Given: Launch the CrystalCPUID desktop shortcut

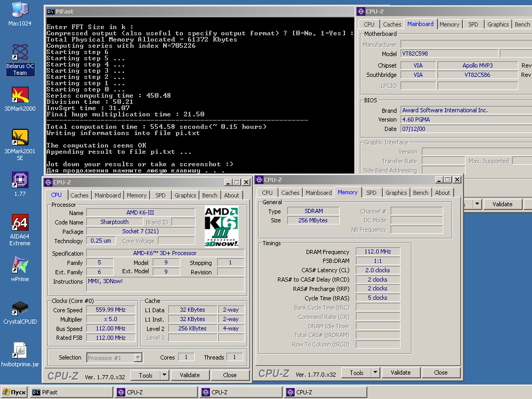Looking at the screenshot, I should point(20,312).
